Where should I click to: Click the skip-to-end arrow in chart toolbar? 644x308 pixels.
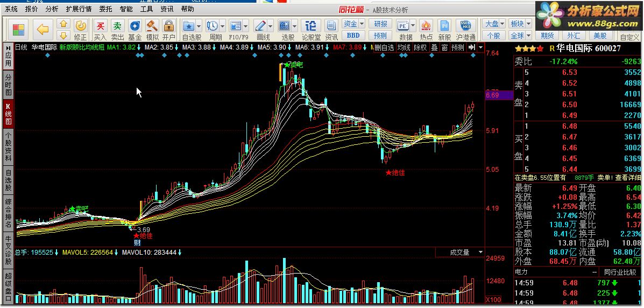471,47
